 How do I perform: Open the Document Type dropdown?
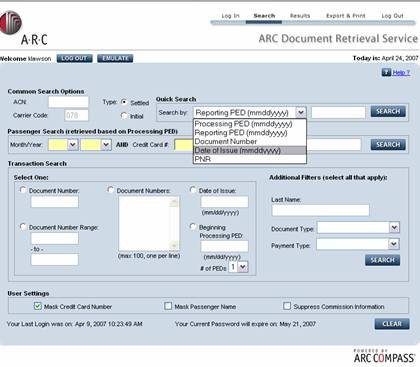(x=394, y=228)
